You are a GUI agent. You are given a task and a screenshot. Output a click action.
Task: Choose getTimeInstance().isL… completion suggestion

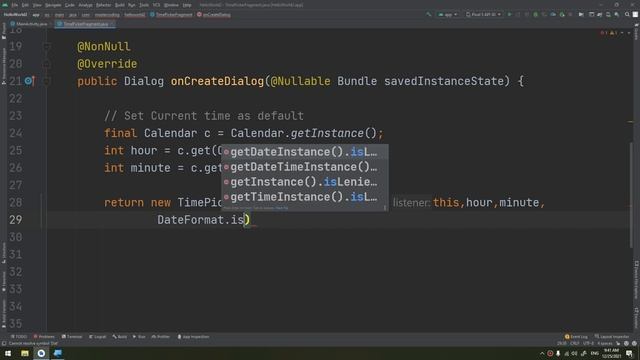pyautogui.click(x=304, y=197)
